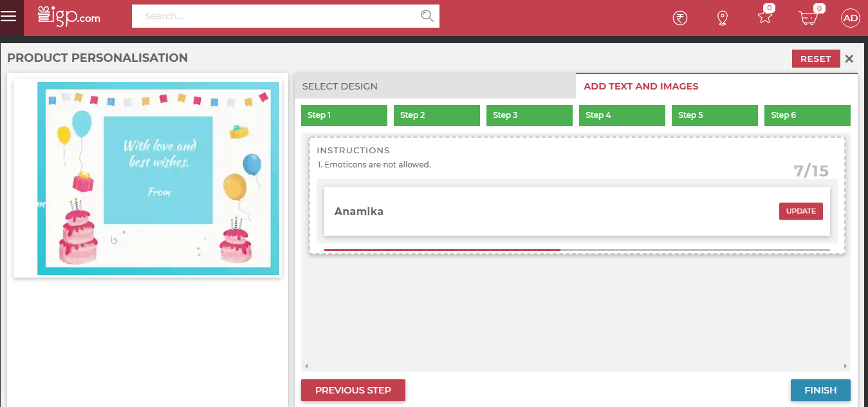Click the Reset button
Image resolution: width=868 pixels, height=407 pixels.
pyautogui.click(x=815, y=59)
